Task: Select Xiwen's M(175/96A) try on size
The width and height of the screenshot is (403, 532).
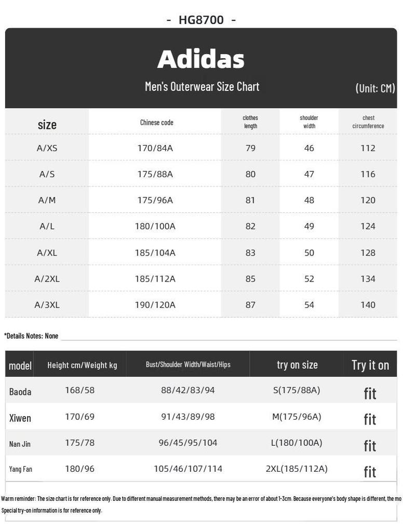Action: 297,417
